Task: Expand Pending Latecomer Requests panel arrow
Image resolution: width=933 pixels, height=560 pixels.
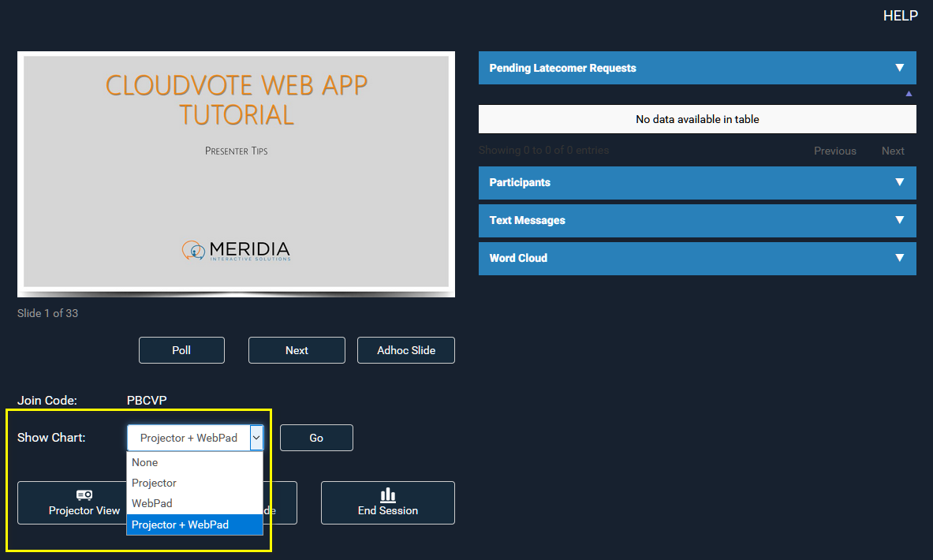Action: coord(900,68)
